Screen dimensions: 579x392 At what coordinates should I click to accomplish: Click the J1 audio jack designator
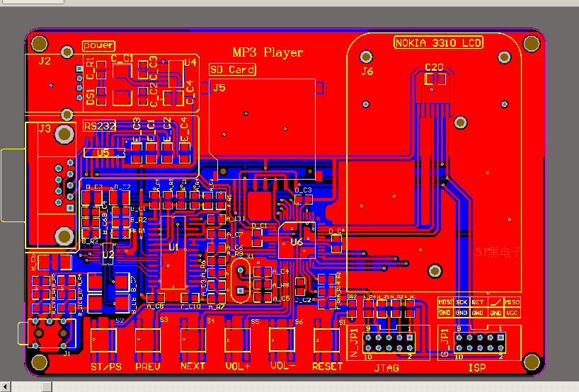[x=67, y=354]
